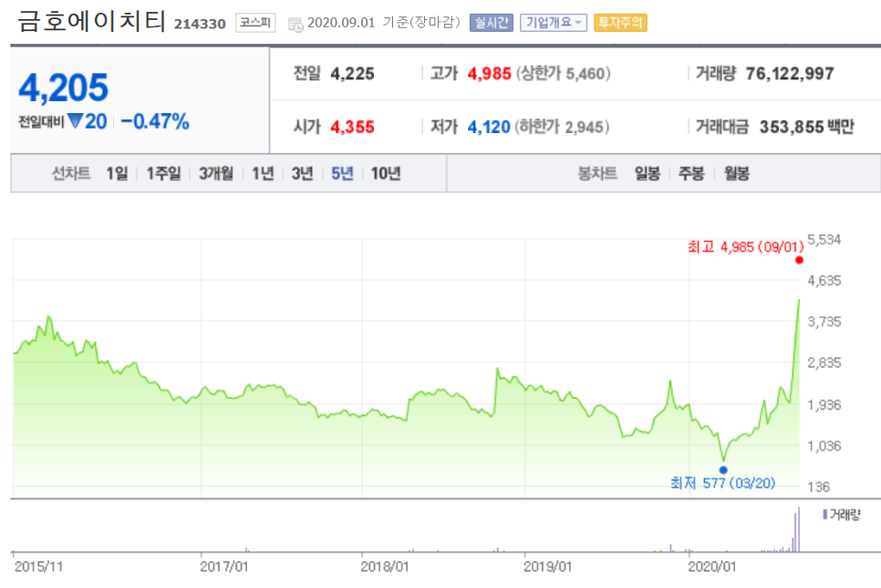Click the 최고 4,985 (09/01) chart label
The image size is (881, 588).
click(x=746, y=246)
